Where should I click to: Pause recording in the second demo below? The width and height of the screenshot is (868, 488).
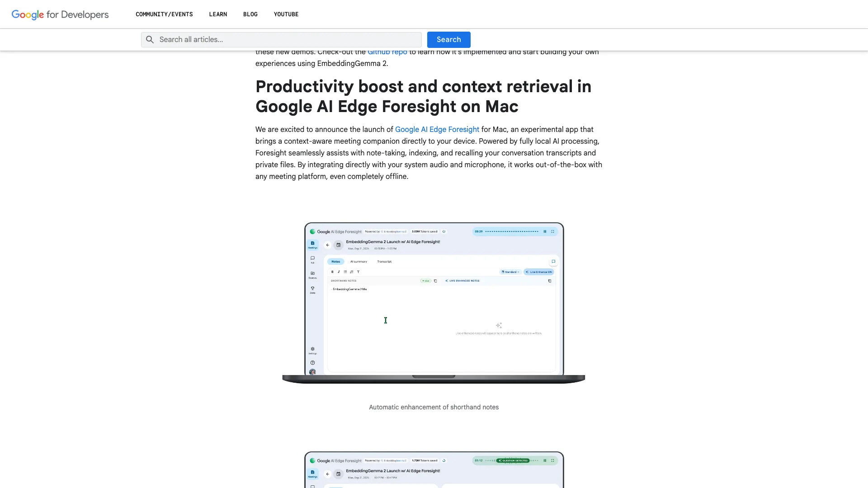(x=545, y=460)
